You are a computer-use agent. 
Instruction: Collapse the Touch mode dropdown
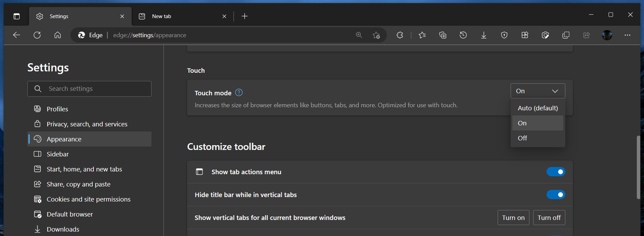[x=538, y=91]
